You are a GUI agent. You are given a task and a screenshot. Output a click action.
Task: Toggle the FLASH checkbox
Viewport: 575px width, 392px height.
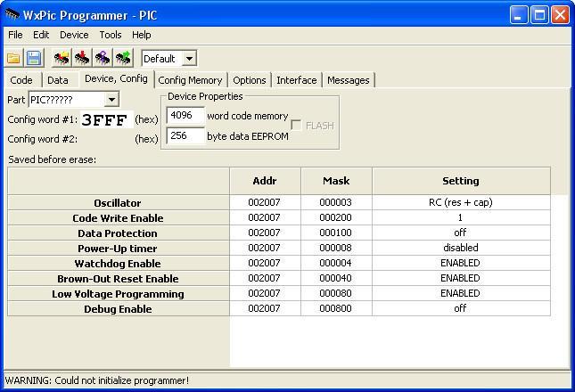(296, 126)
